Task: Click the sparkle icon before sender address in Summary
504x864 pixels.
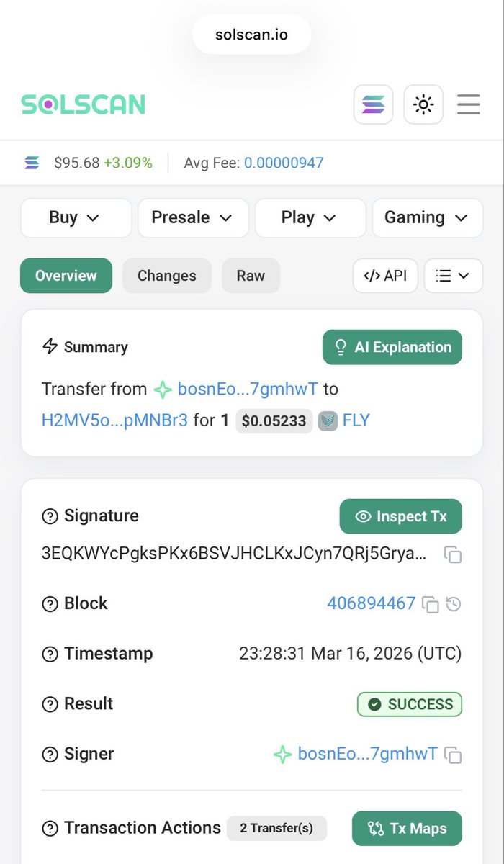Action: (x=163, y=390)
